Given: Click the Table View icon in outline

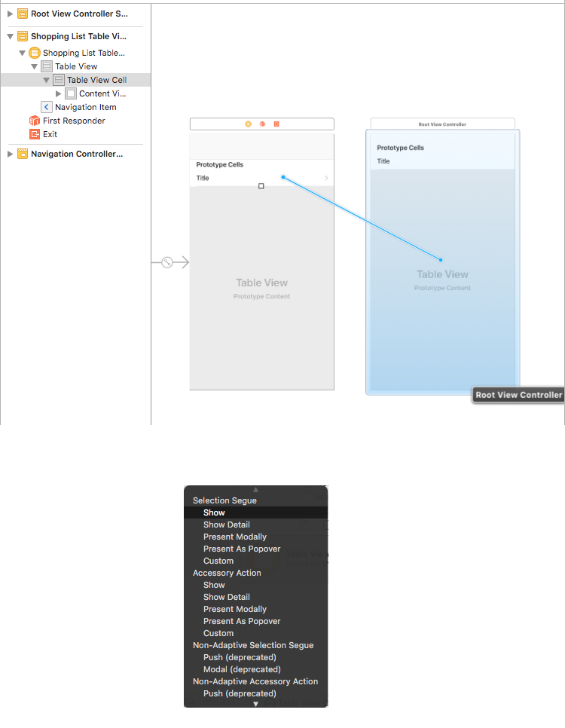Looking at the screenshot, I should click(47, 66).
